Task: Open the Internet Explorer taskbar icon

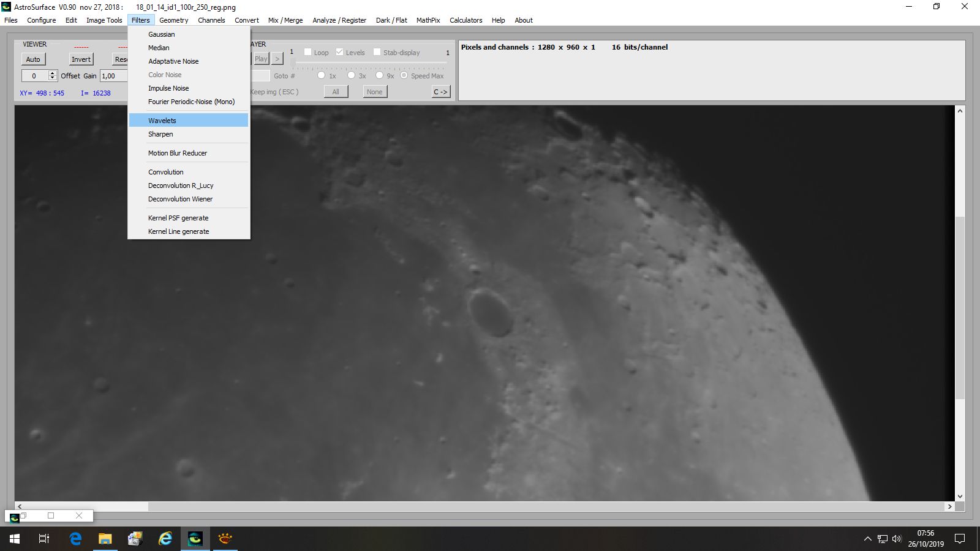Action: (165, 539)
